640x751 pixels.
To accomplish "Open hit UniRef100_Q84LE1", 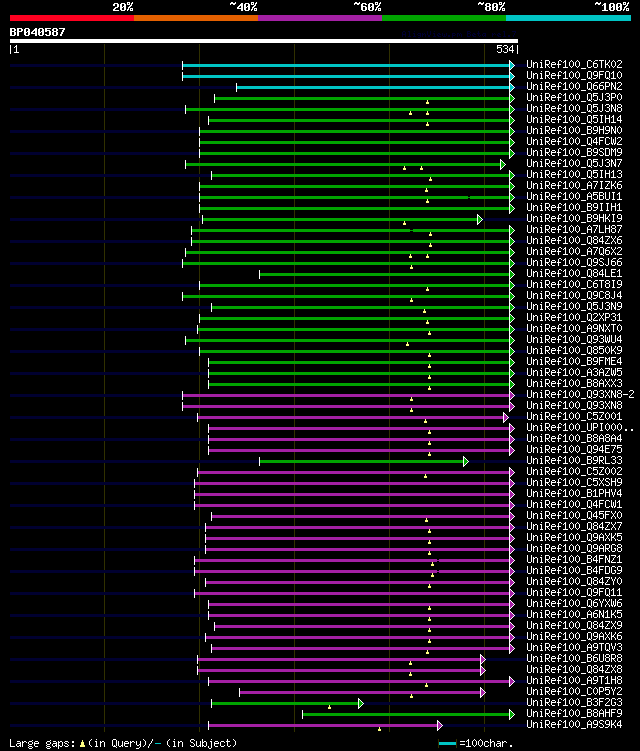I will [x=574, y=273].
